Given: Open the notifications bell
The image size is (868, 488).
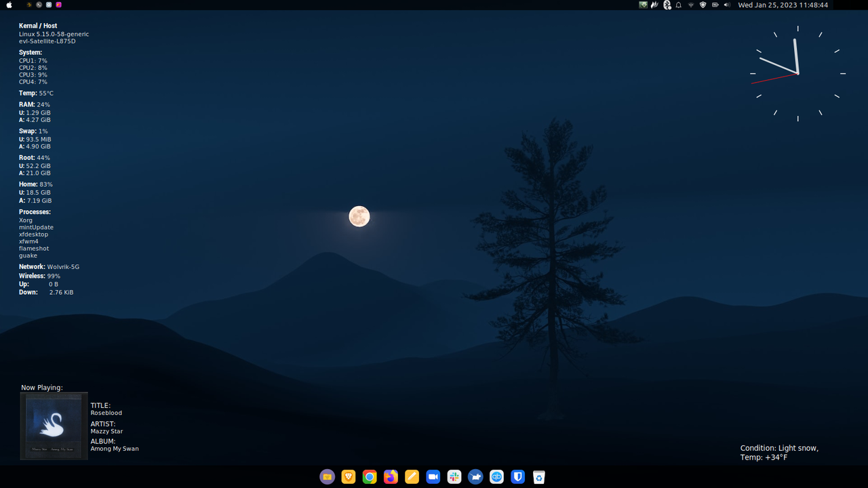Looking at the screenshot, I should pyautogui.click(x=678, y=5).
